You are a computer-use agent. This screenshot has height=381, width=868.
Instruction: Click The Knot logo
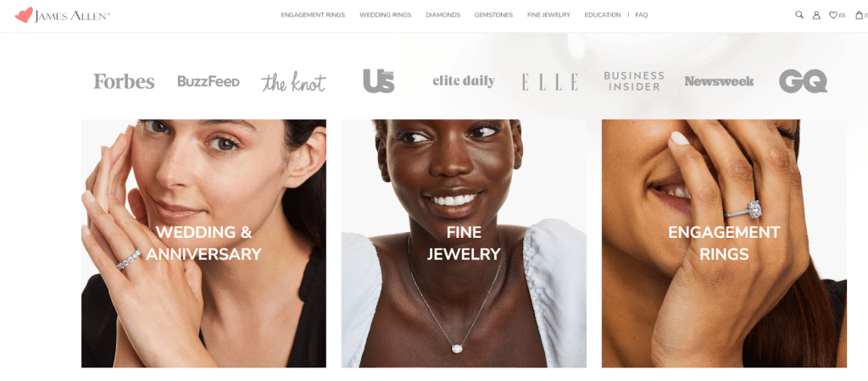(294, 82)
